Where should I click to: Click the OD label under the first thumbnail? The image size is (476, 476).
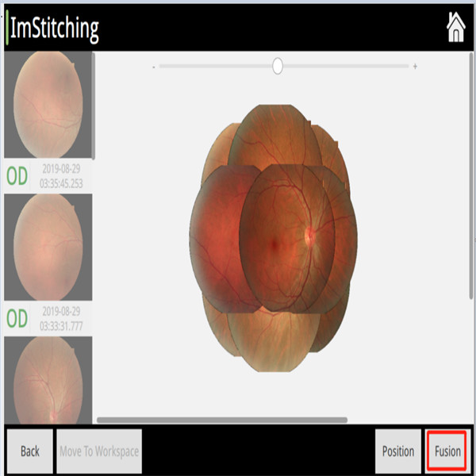coord(17,177)
